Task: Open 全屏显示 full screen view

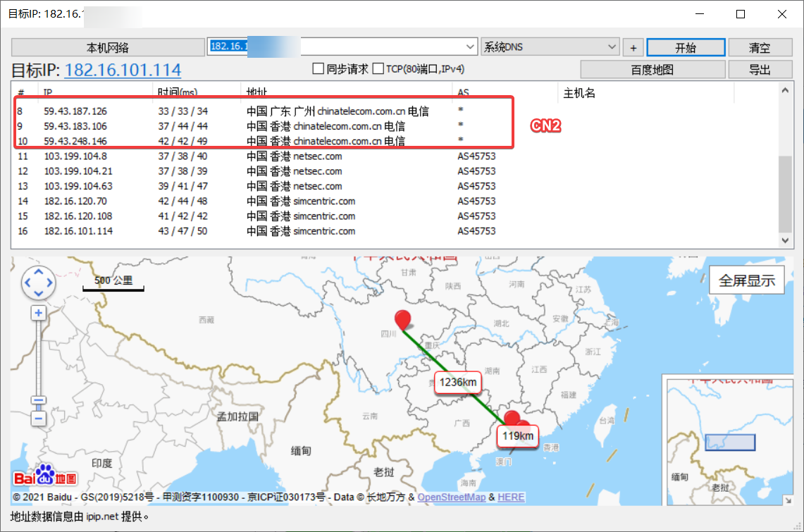Action: pos(746,280)
